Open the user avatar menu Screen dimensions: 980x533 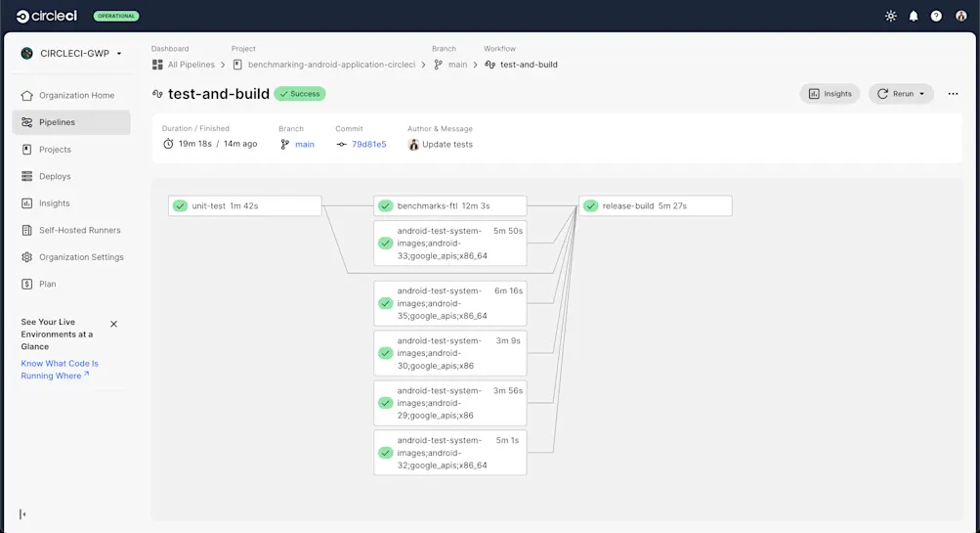[x=961, y=17]
